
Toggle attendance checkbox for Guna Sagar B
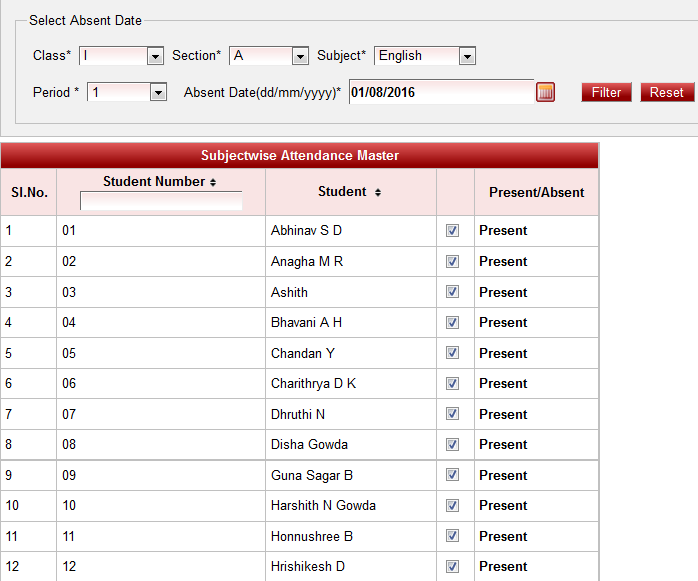point(453,475)
